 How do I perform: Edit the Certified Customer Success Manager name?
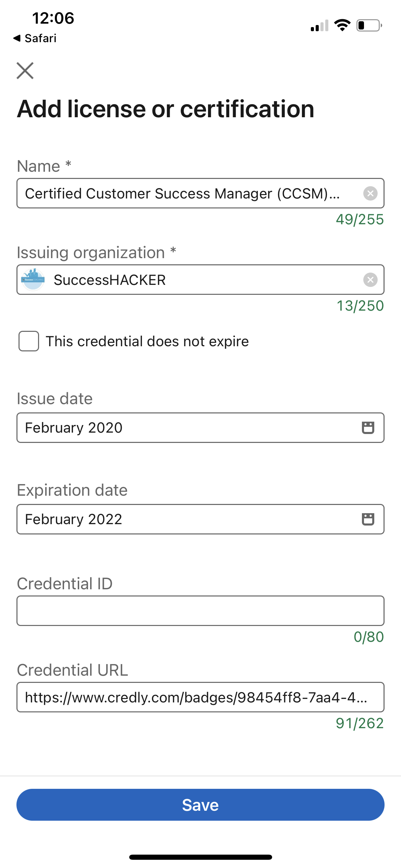(x=200, y=193)
